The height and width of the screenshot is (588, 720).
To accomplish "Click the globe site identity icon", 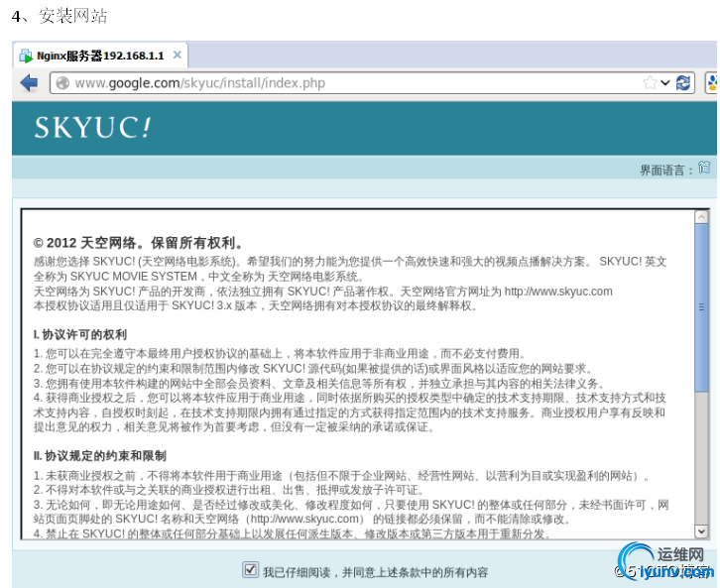I will click(62, 83).
